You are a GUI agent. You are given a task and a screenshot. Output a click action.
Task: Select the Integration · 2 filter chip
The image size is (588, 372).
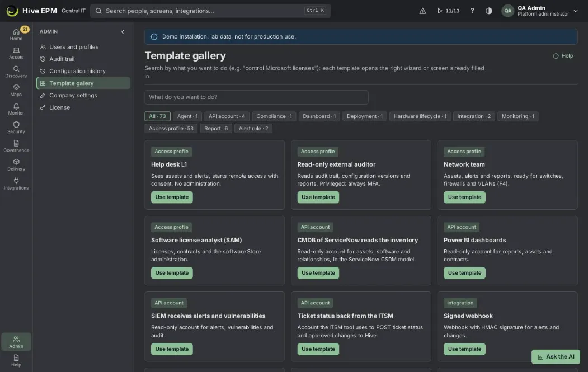pos(474,116)
